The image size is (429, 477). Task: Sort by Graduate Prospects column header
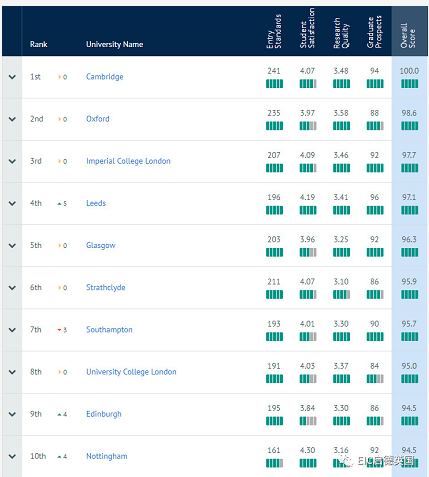374,32
